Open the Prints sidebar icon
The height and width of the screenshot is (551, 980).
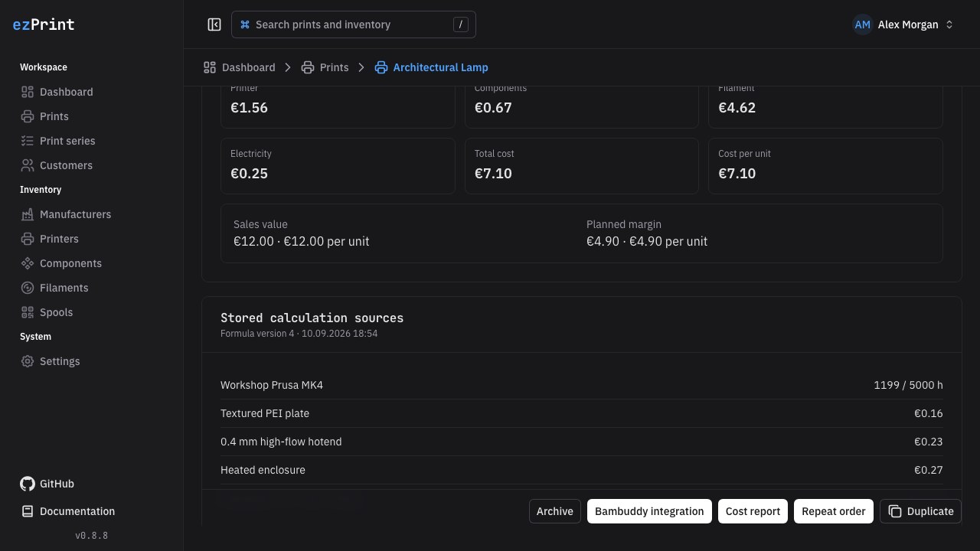28,116
